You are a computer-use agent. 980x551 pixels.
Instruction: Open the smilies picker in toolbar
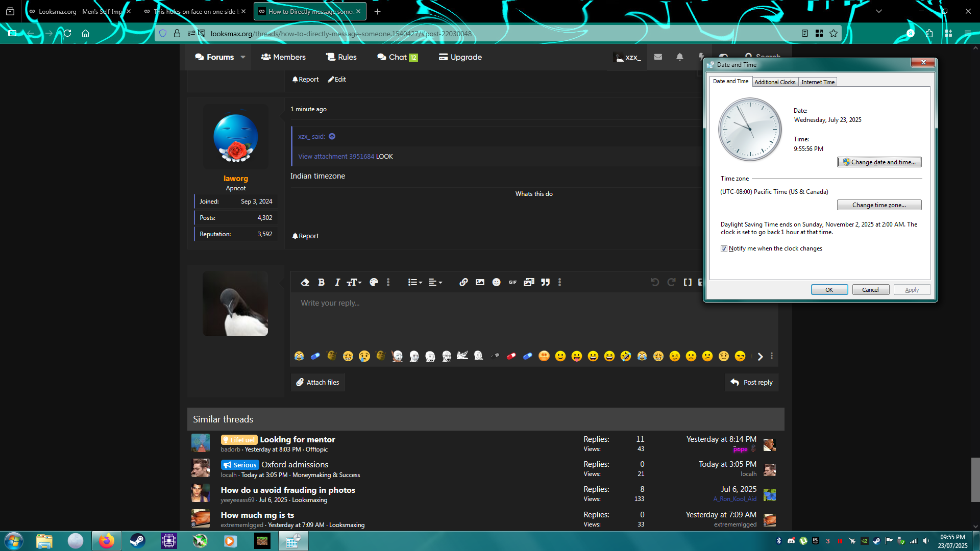coord(496,282)
